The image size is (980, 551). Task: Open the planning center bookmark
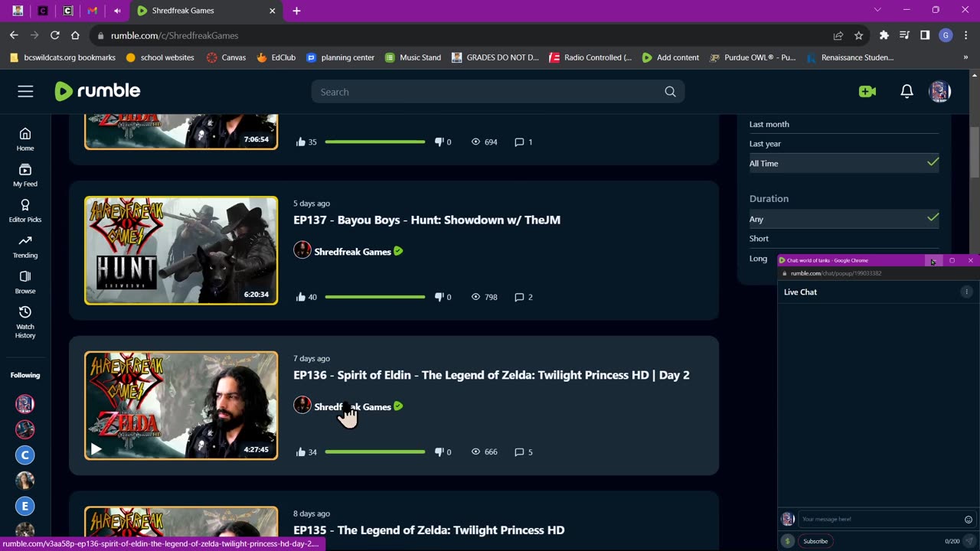tap(340, 57)
